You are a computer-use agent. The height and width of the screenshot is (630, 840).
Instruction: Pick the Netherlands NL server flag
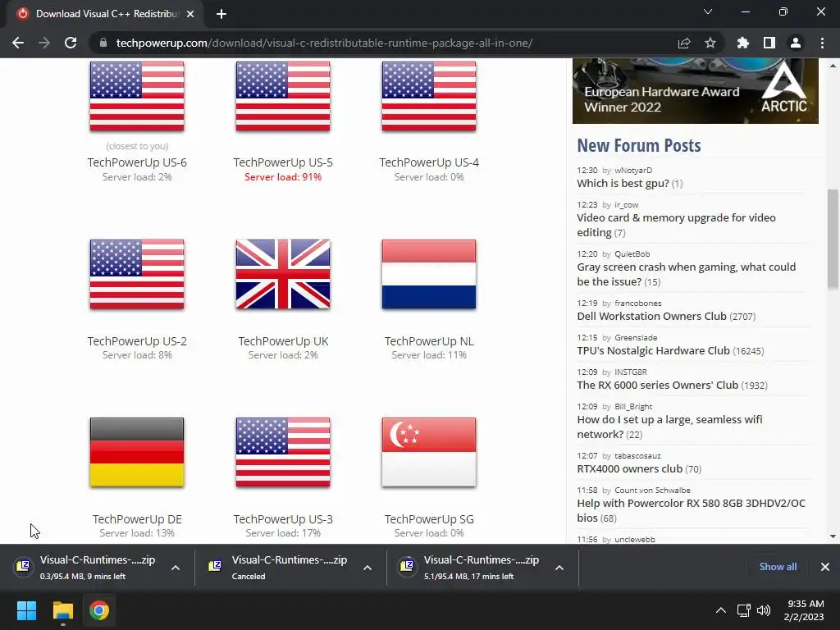click(x=429, y=274)
